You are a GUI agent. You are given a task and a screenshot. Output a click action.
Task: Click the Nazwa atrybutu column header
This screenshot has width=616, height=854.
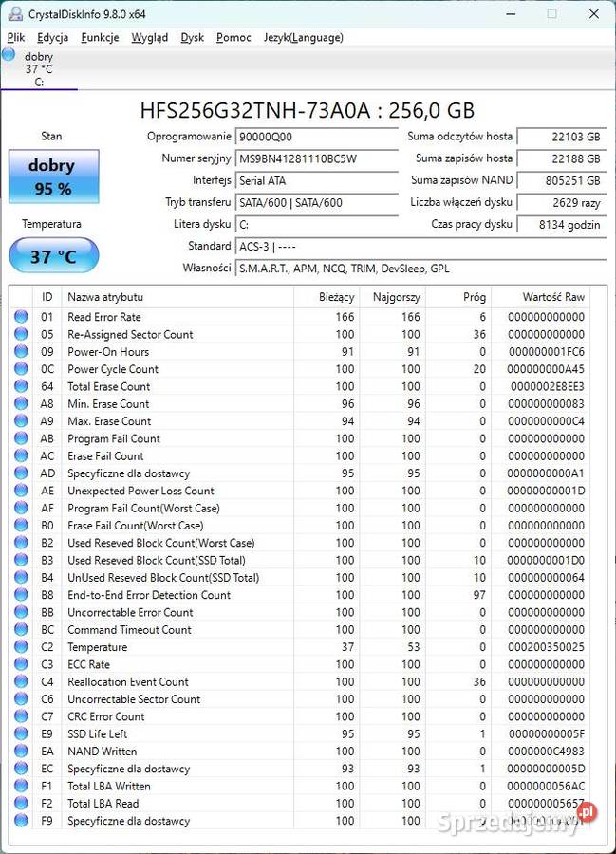point(177,297)
